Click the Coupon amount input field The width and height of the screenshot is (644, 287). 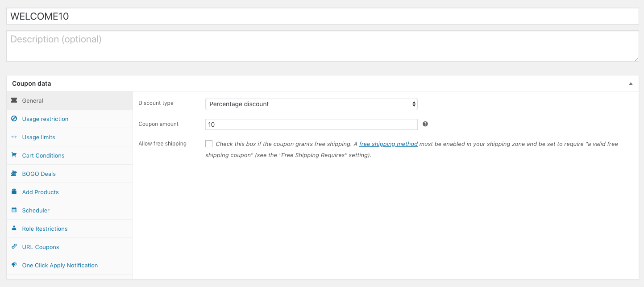pyautogui.click(x=311, y=125)
